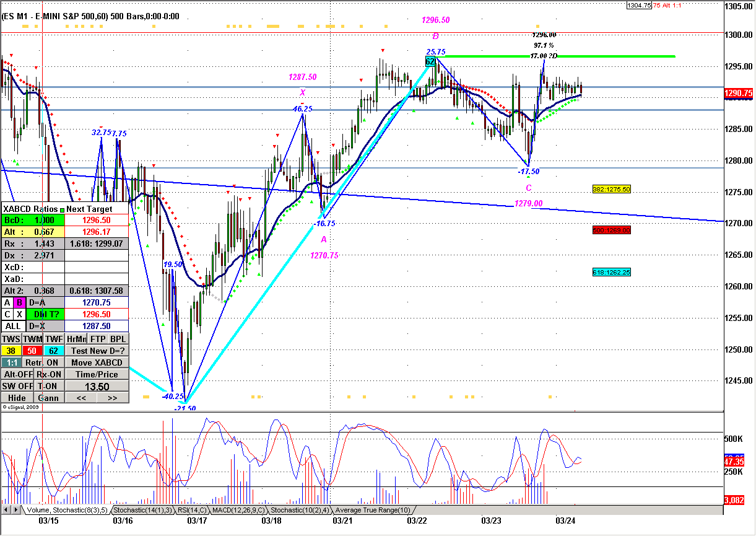
Task: Click the yellow 382:1275.50 level label
Action: click(x=611, y=190)
